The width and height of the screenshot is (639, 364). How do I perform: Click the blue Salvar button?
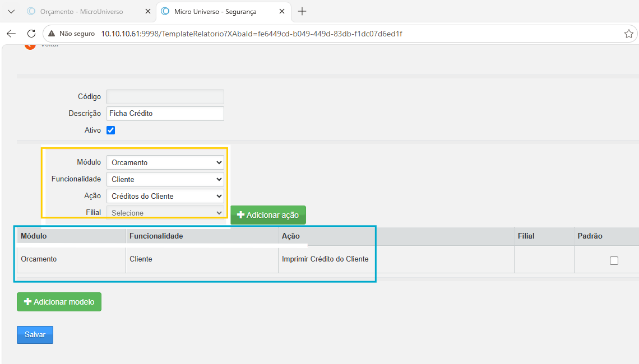pyautogui.click(x=35, y=335)
